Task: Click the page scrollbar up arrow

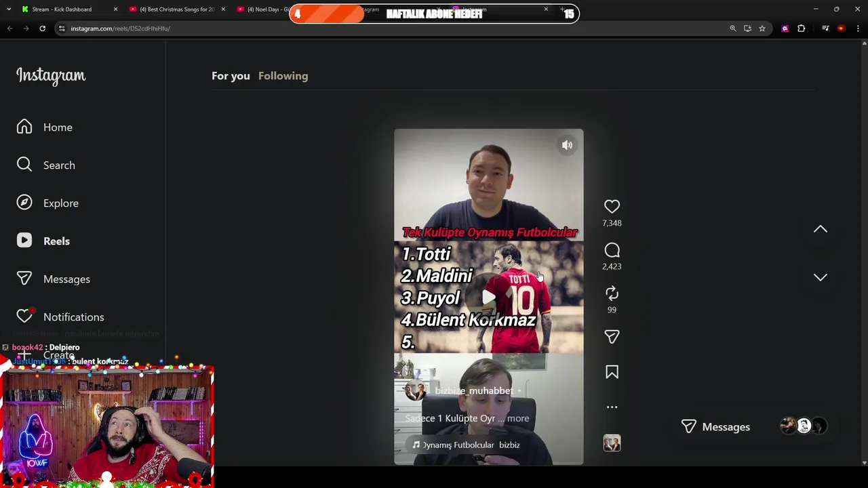Action: [x=864, y=43]
